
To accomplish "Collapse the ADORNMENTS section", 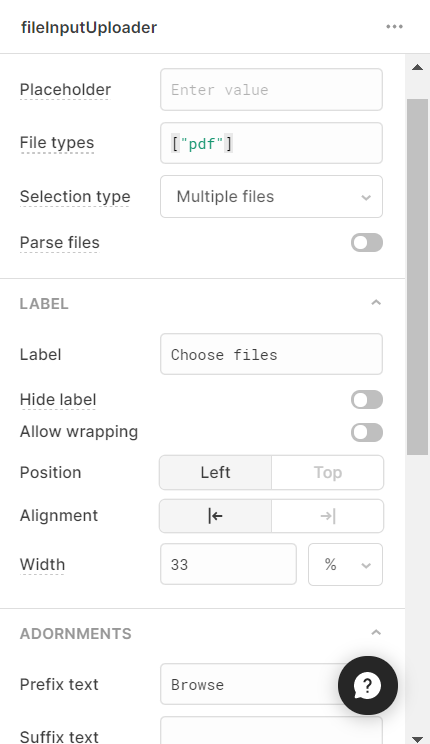I will click(376, 632).
